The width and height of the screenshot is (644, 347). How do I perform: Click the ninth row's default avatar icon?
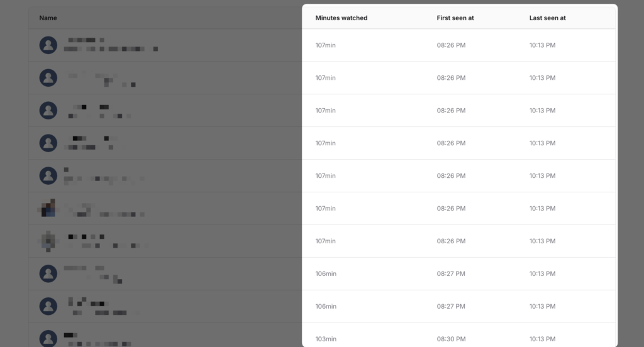[48, 306]
